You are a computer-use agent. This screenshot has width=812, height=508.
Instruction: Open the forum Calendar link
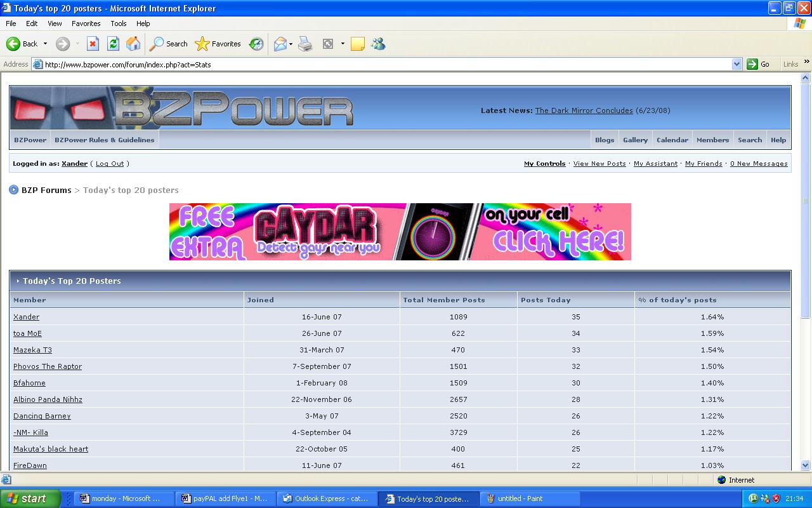[x=672, y=140]
